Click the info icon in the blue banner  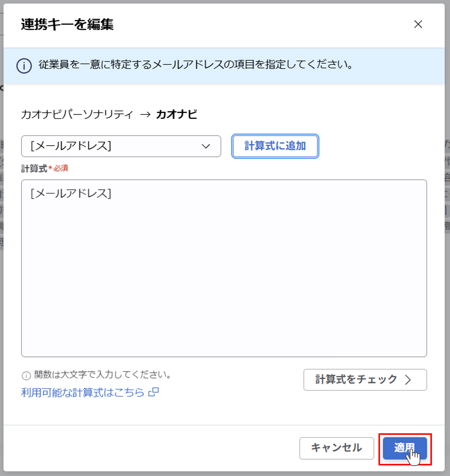pyautogui.click(x=24, y=66)
